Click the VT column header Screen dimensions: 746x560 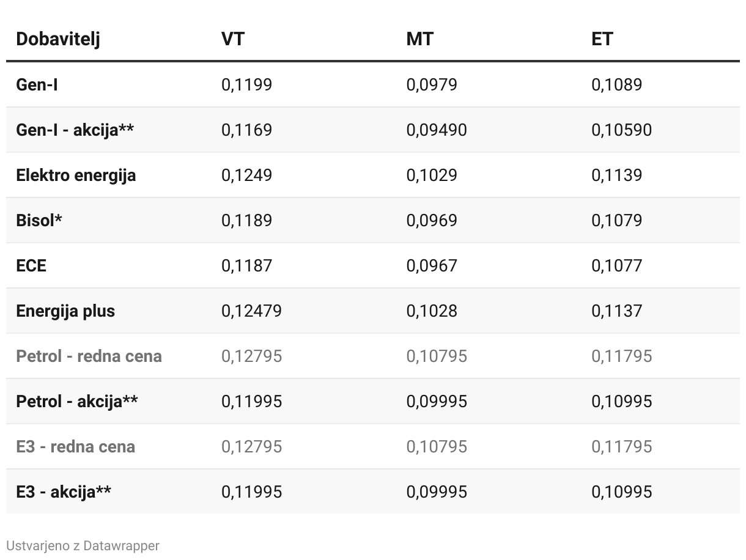pyautogui.click(x=232, y=39)
